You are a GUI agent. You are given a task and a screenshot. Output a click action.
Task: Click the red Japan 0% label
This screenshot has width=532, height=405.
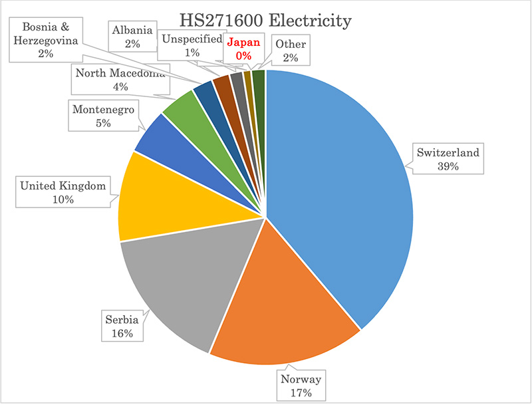point(243,48)
